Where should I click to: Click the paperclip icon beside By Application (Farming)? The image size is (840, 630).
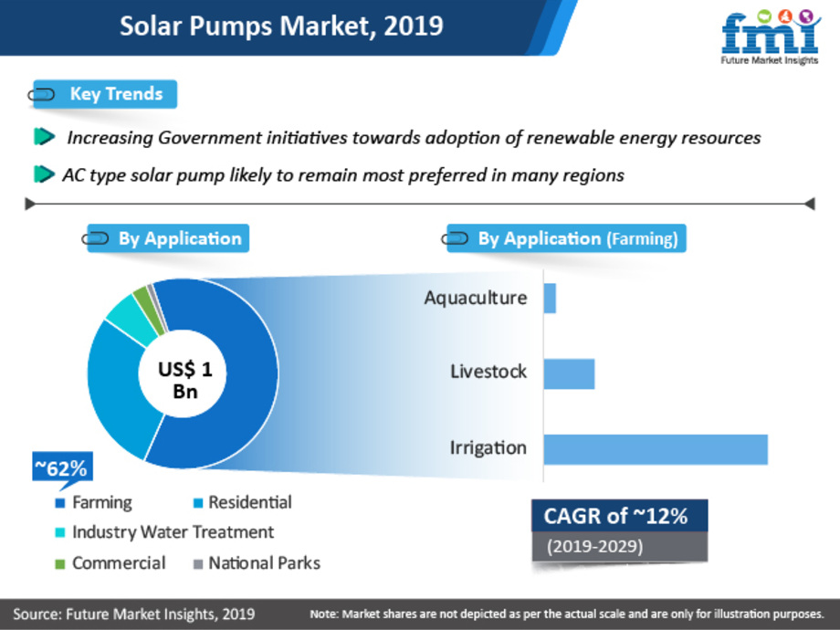456,239
